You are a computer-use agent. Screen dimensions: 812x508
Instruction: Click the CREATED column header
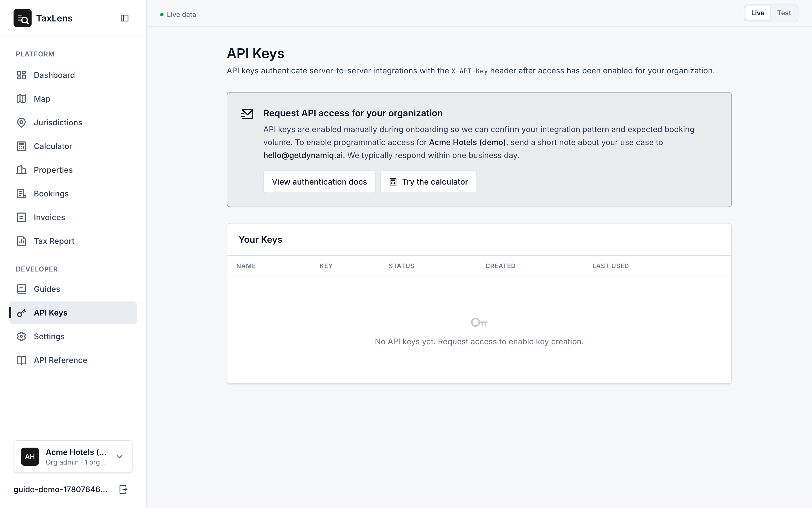[500, 266]
